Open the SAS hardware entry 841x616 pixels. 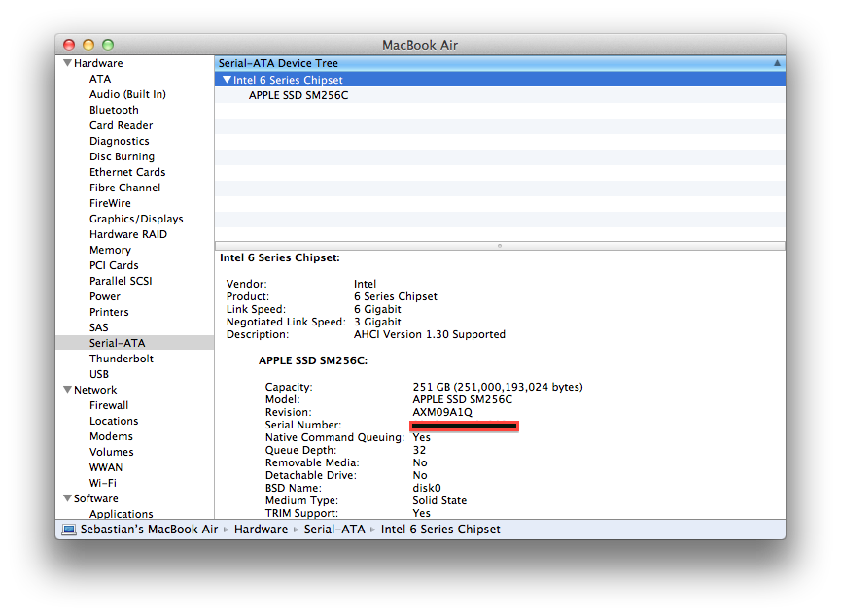coord(99,327)
